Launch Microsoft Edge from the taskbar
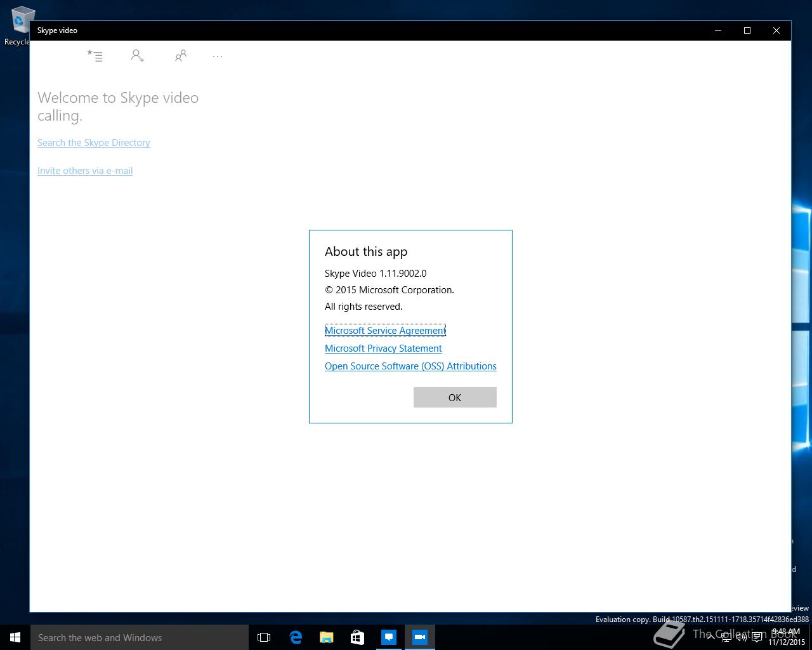Screen dimensions: 812x650 (x=296, y=637)
